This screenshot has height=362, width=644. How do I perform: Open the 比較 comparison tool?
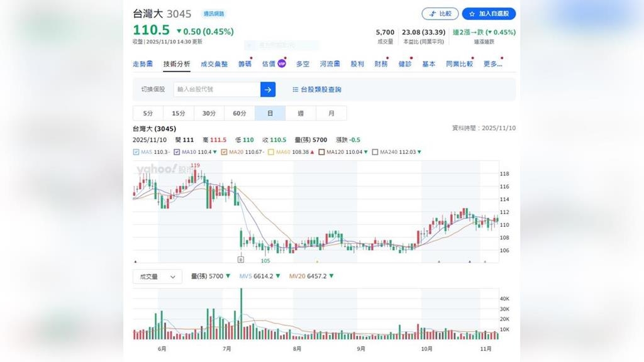coord(441,13)
